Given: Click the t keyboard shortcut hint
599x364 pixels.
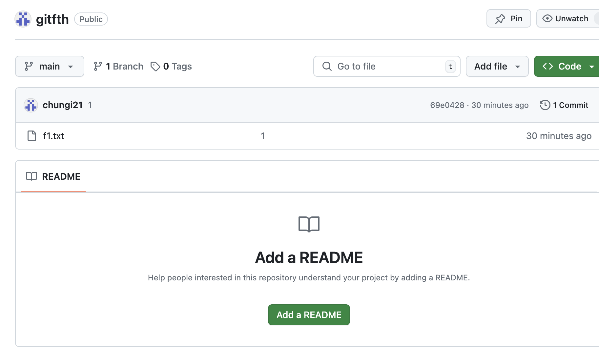Looking at the screenshot, I should (x=450, y=66).
